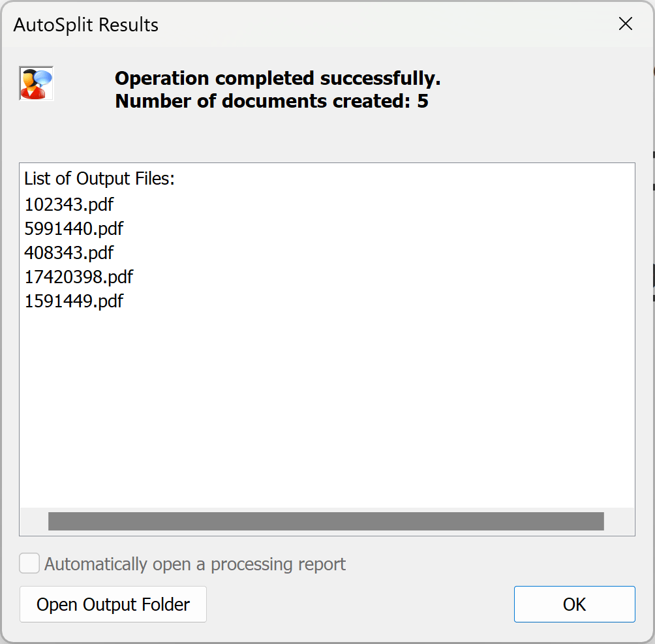Click the List of Output Files header
The image size is (655, 644).
pyautogui.click(x=99, y=178)
